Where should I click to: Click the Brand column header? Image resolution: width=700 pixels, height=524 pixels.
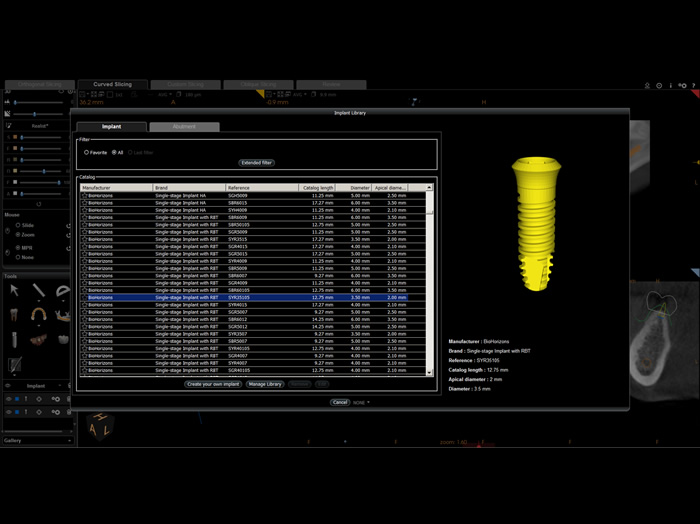point(189,188)
